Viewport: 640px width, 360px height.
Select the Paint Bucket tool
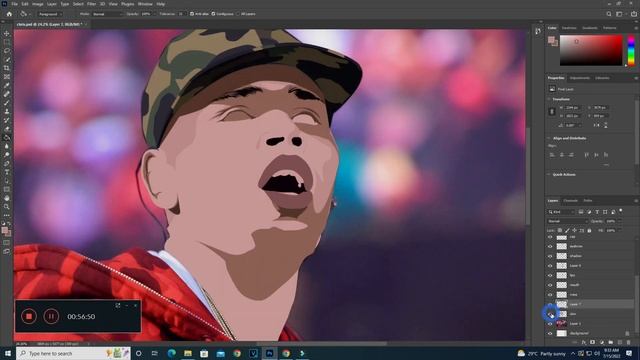(7, 138)
